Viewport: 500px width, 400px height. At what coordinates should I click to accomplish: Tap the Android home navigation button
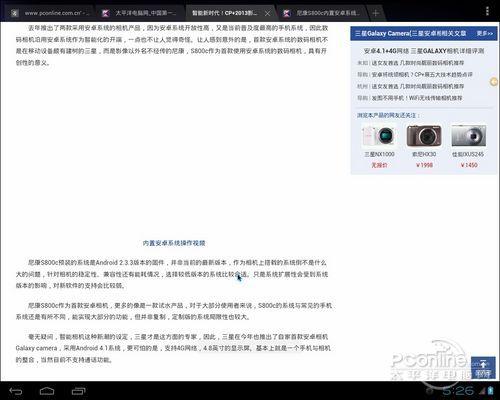[47, 391]
